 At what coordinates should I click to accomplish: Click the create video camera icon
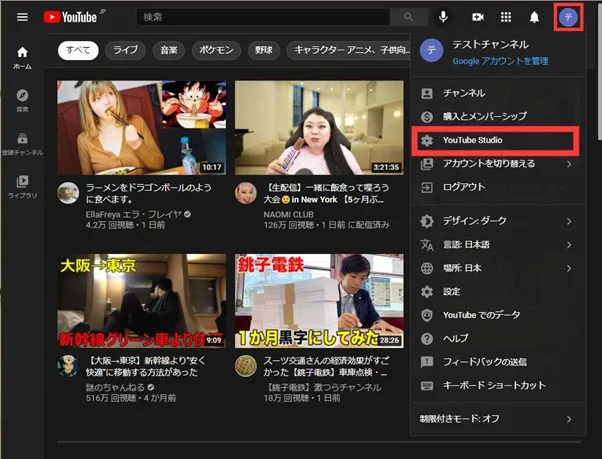coord(478,17)
